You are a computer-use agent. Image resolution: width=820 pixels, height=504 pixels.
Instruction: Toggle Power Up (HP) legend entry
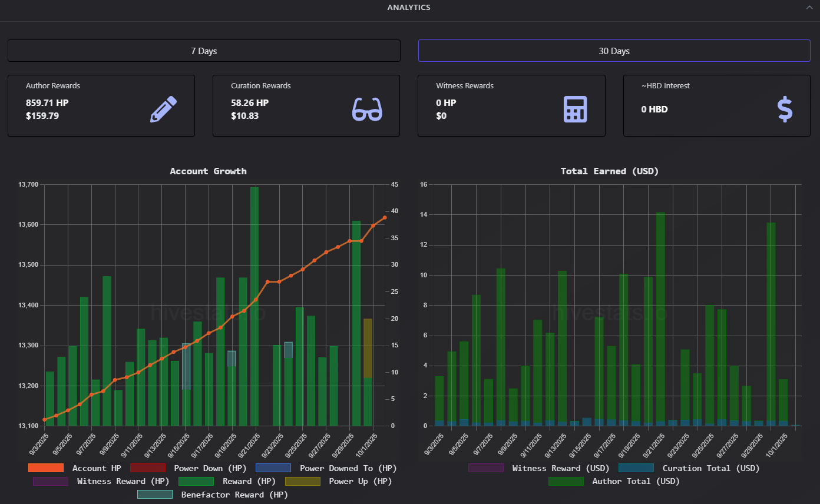[x=302, y=481]
